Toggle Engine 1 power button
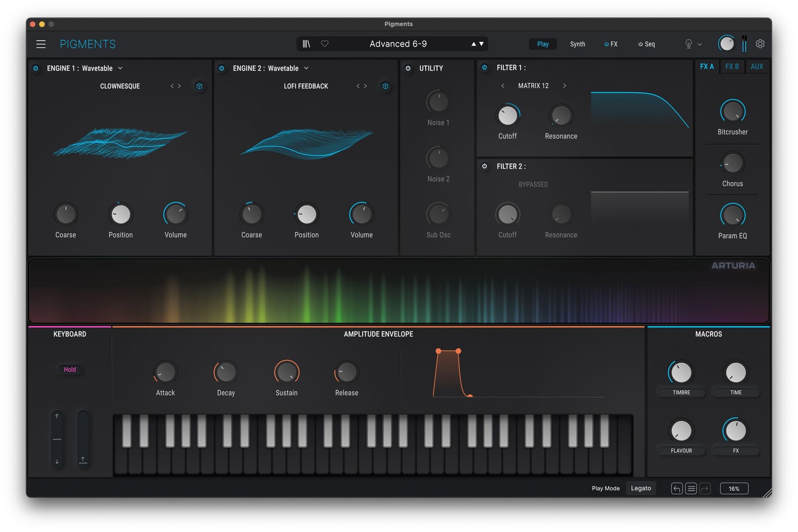This screenshot has height=532, width=798. coord(36,68)
